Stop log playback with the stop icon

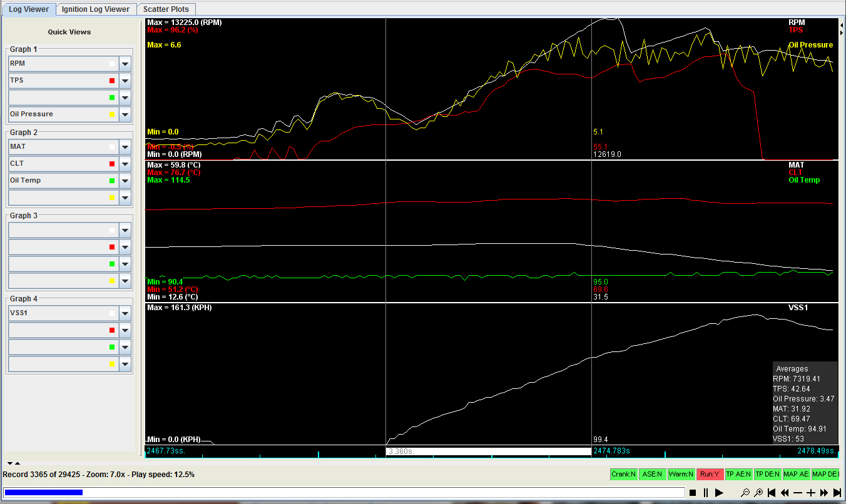pyautogui.click(x=693, y=493)
